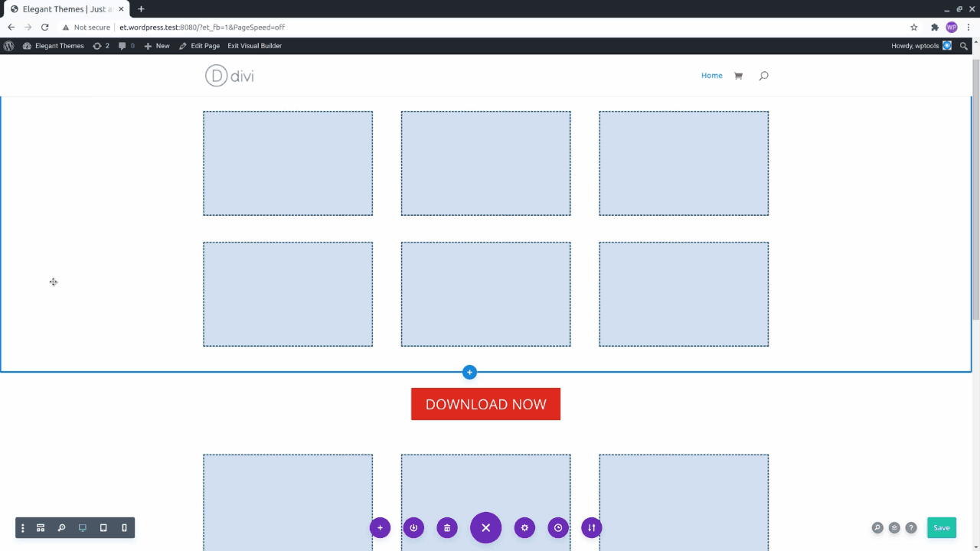Screen dimensions: 980x551
Task: Click the admin bar search icon
Action: click(x=964, y=46)
